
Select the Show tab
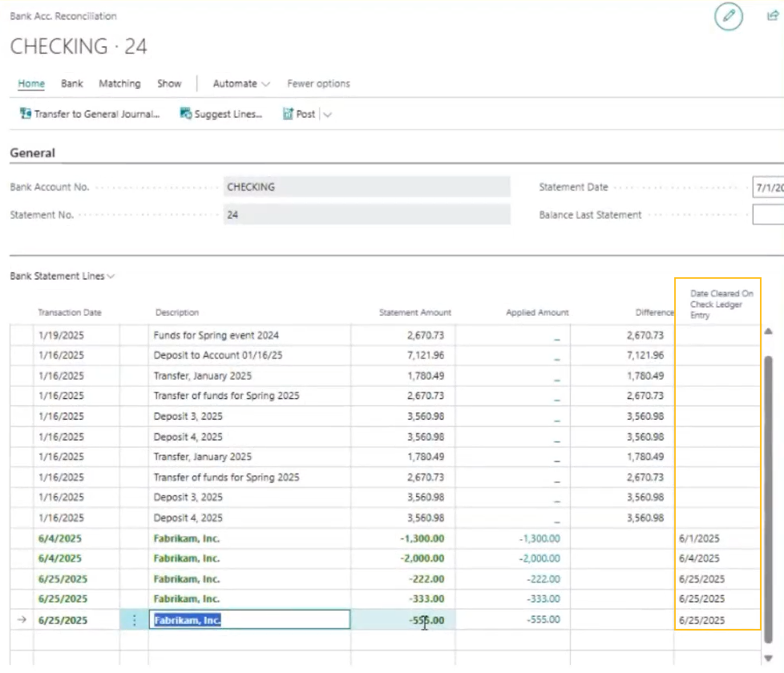169,83
